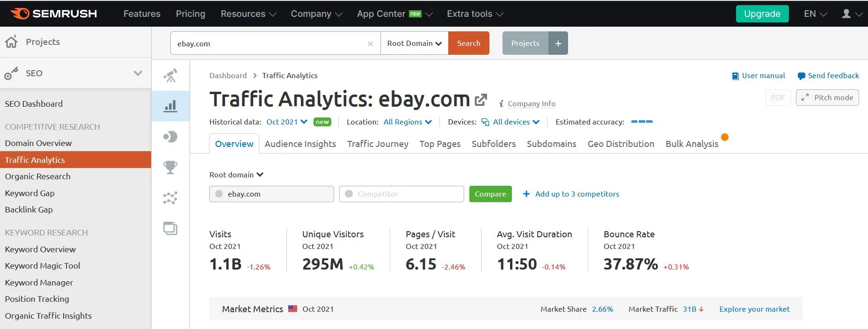Open the Geo Distribution tab
Image resolution: width=868 pixels, height=329 pixels.
tap(620, 144)
